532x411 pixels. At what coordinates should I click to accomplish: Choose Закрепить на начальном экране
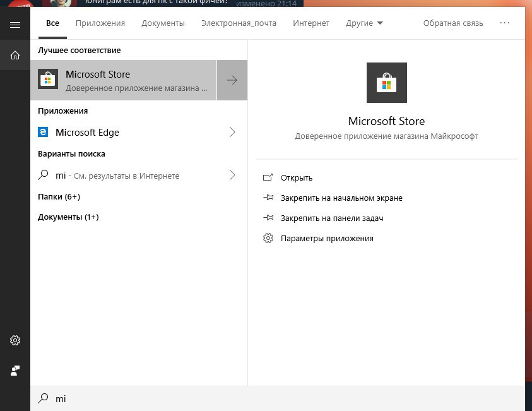click(341, 198)
